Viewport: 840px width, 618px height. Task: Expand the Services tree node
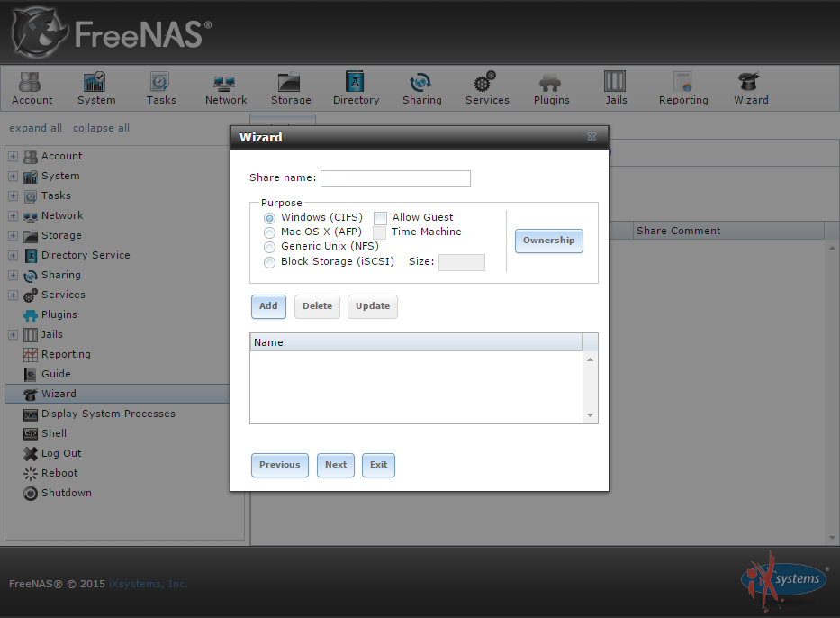13,295
